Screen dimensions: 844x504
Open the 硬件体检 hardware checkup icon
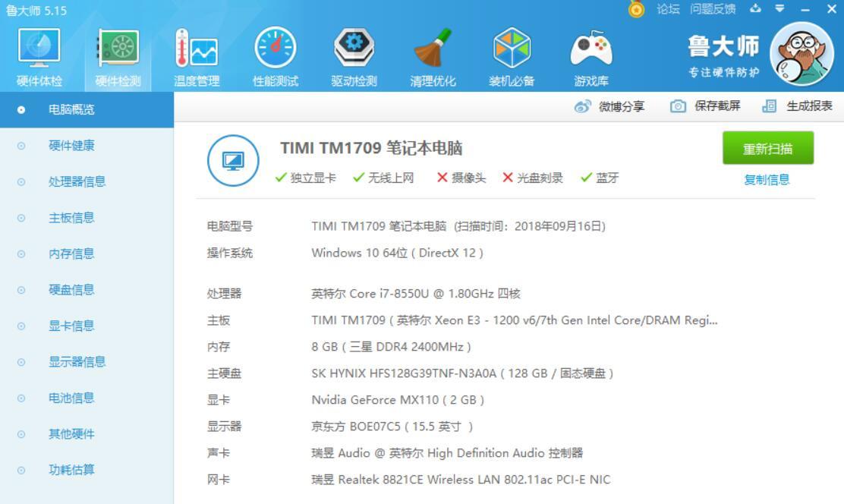tap(39, 58)
